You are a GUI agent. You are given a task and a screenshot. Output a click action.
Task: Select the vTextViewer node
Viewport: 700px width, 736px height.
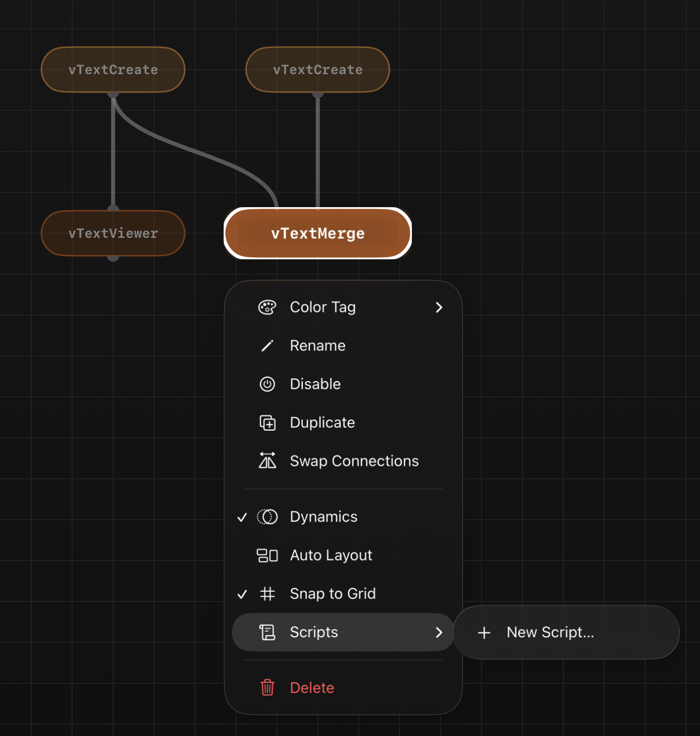tap(113, 233)
